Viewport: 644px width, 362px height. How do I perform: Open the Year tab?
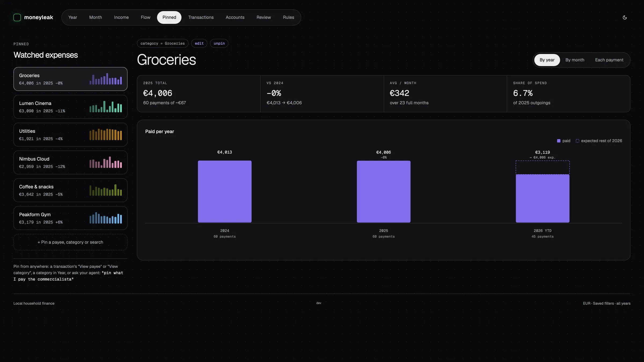click(x=72, y=17)
